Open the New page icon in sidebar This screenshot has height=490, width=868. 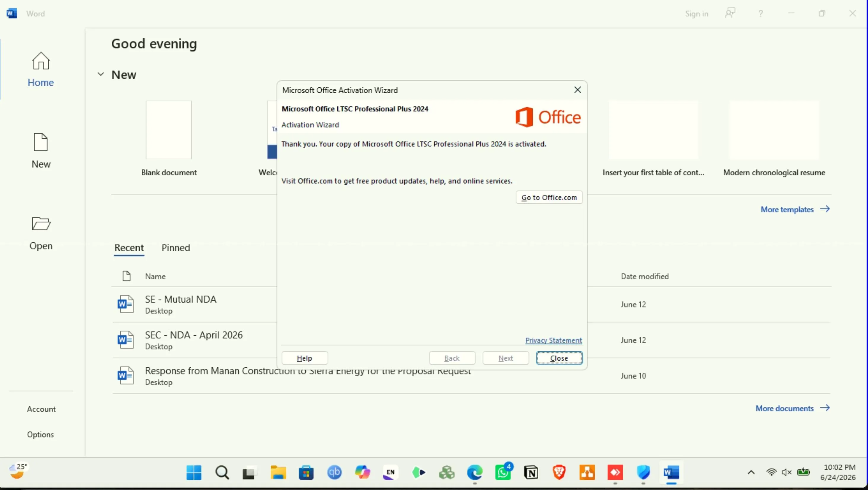pyautogui.click(x=41, y=142)
